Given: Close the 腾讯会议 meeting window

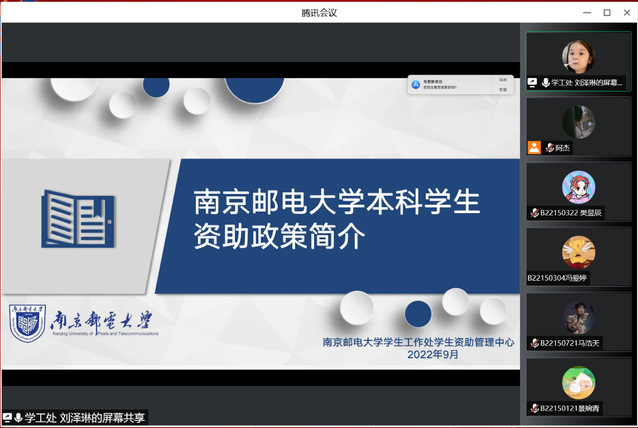Looking at the screenshot, I should (x=626, y=12).
